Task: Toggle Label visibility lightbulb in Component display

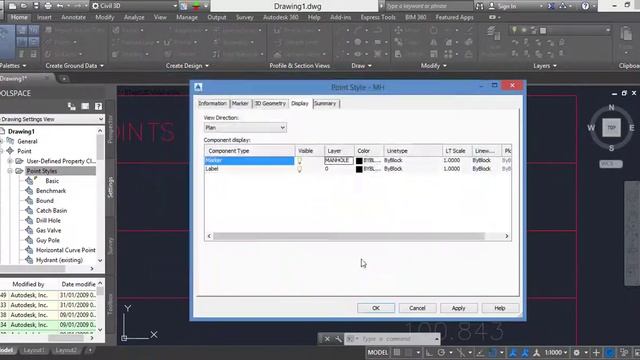Action: 300,169
